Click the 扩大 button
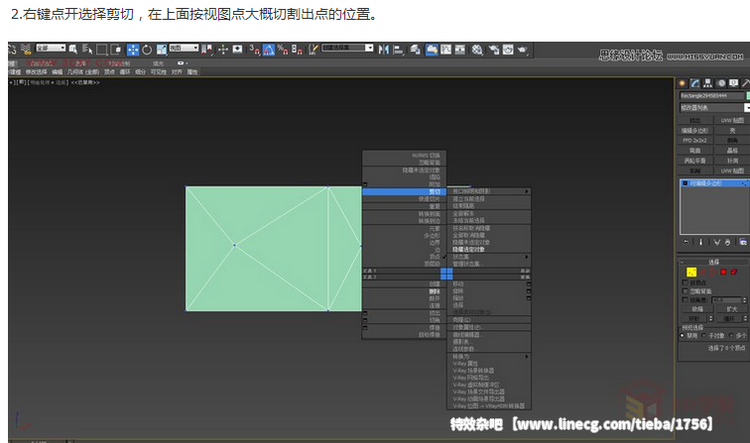The width and height of the screenshot is (750, 443). click(x=732, y=309)
